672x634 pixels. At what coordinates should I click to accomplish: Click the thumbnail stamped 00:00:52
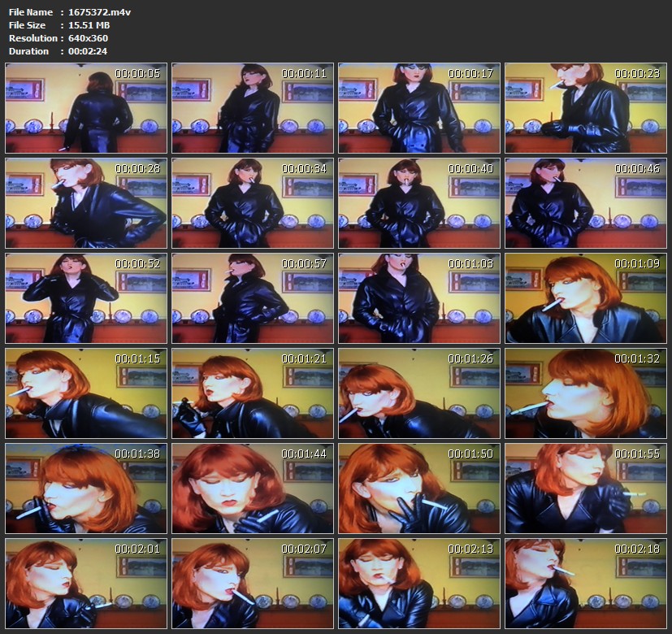pyautogui.click(x=86, y=298)
